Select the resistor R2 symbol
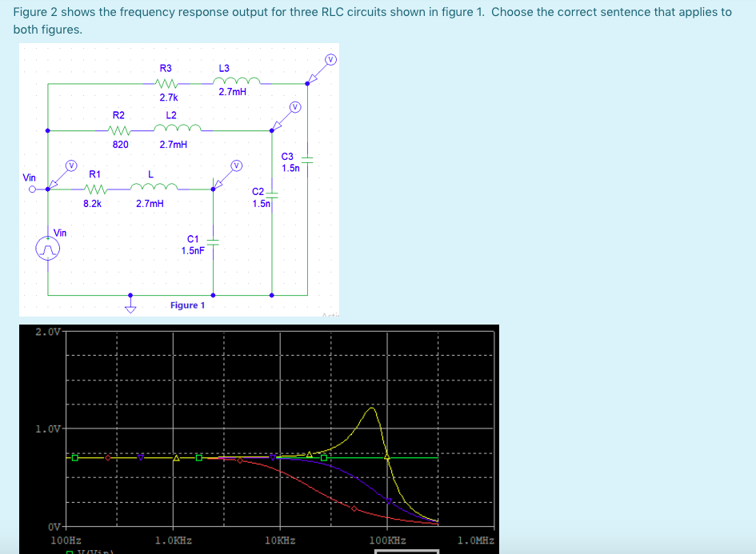This screenshot has height=554, width=756. (118, 129)
